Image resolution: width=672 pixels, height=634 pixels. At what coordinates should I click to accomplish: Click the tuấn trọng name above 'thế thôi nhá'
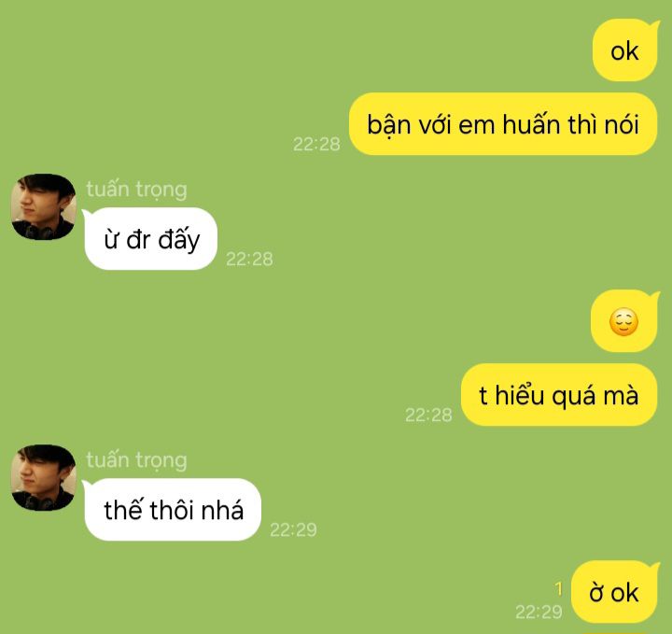tap(136, 460)
